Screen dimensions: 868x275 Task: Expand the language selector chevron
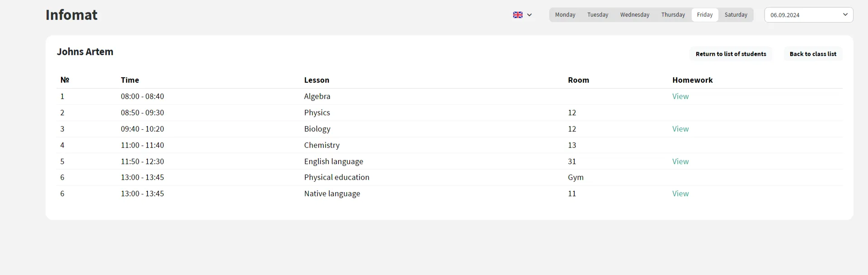pyautogui.click(x=529, y=15)
